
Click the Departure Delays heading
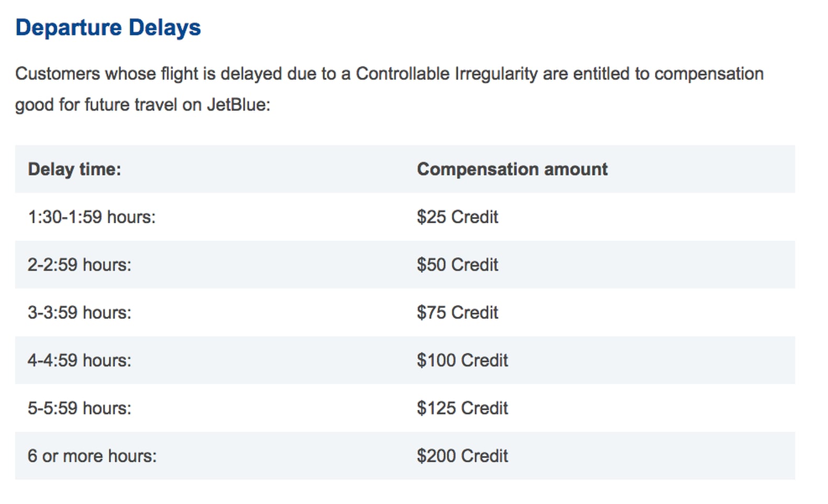coord(108,28)
